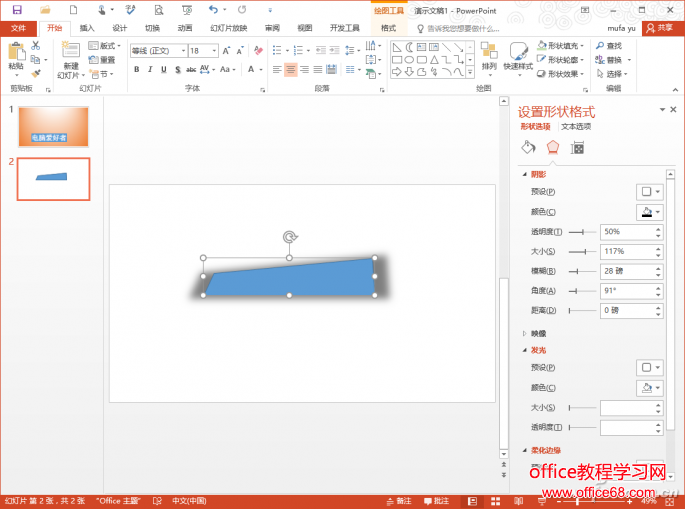Switch to the Insert (插入) ribbon tab
The image size is (685, 509).
click(87, 28)
